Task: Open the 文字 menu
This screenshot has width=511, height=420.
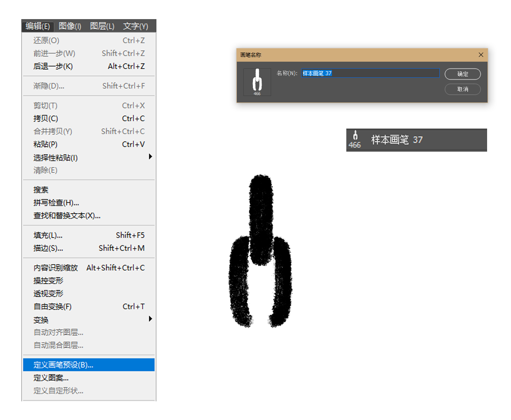Action: point(135,26)
